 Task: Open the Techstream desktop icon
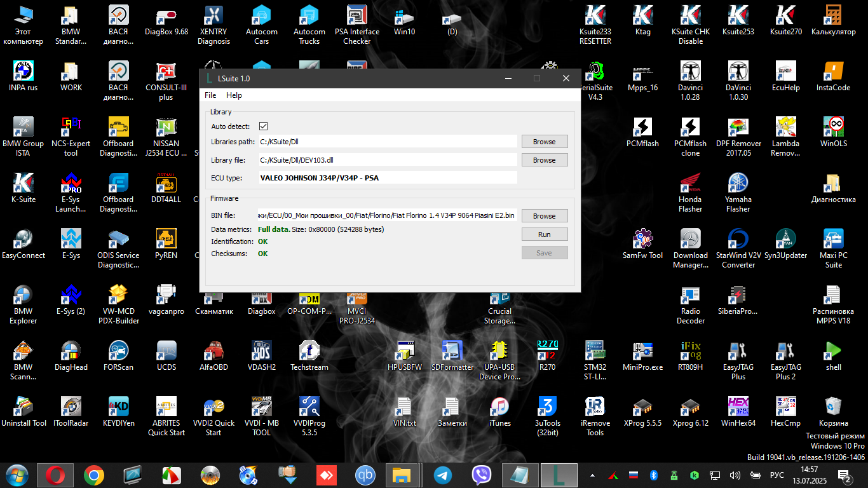(309, 357)
